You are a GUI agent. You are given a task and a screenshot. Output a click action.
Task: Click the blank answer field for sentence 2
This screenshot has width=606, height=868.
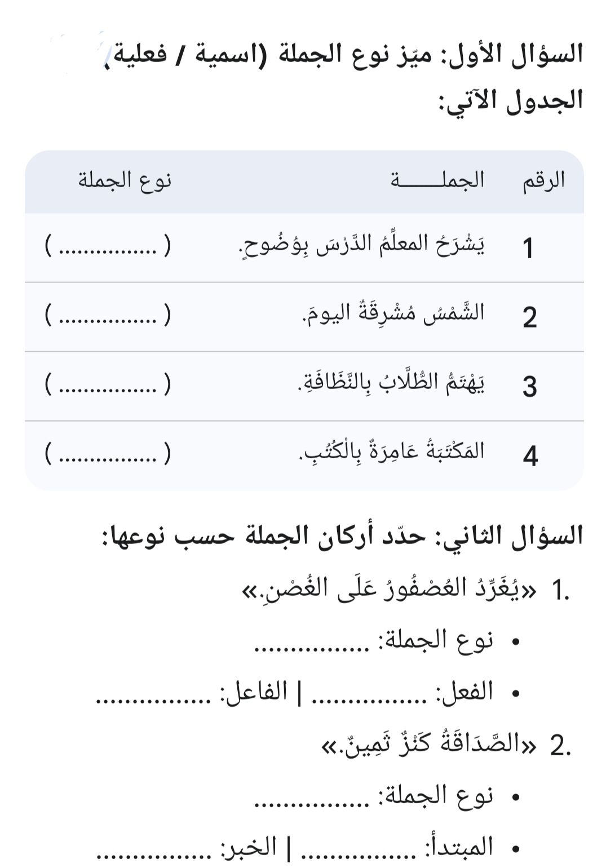tap(108, 315)
